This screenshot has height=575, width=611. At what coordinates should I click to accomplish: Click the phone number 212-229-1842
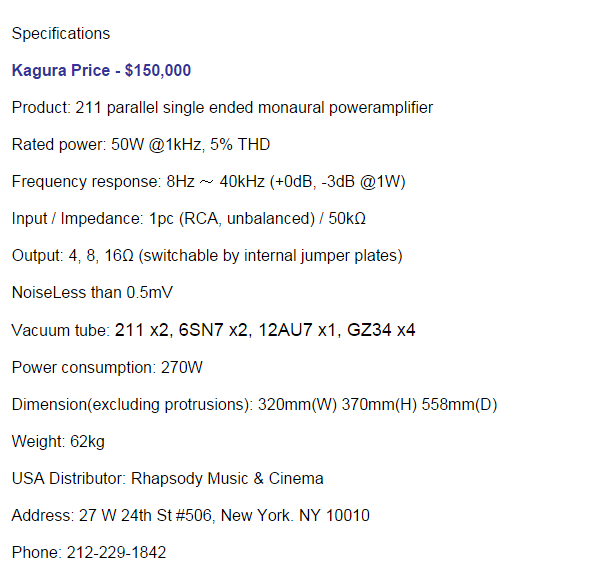(x=117, y=552)
